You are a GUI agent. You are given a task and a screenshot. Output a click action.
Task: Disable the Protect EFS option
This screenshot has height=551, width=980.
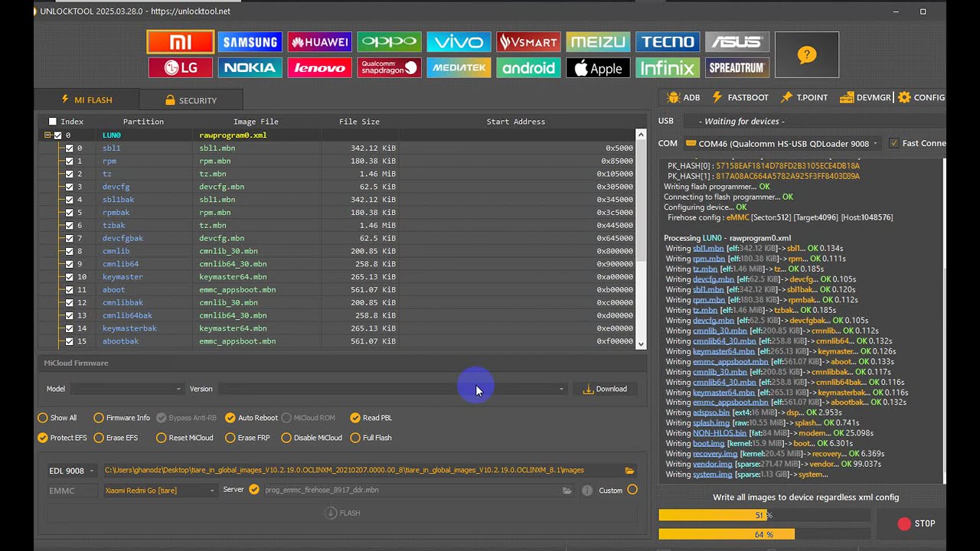click(63, 438)
